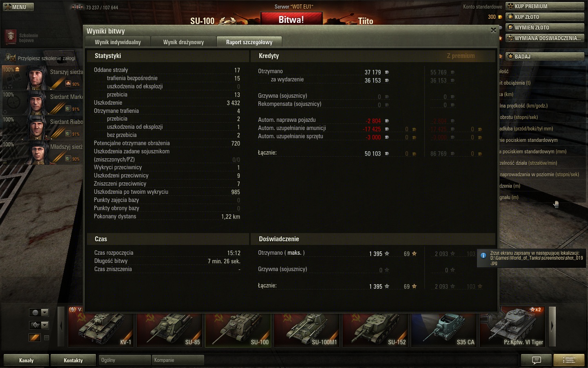Select Pz.Kpfw. VI Tiger tank
The height and width of the screenshot is (368, 588).
(512, 326)
